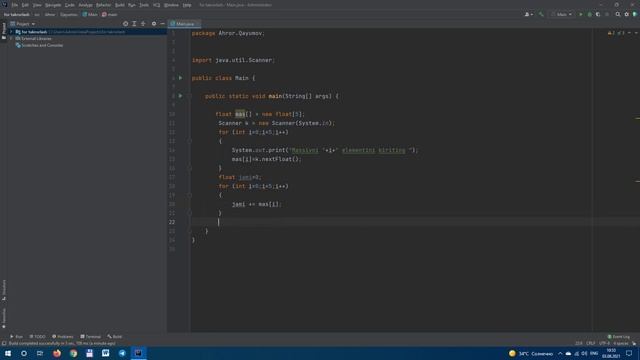Click the Main class breadcrumb
This screenshot has height=360, width=640.
tap(90, 14)
